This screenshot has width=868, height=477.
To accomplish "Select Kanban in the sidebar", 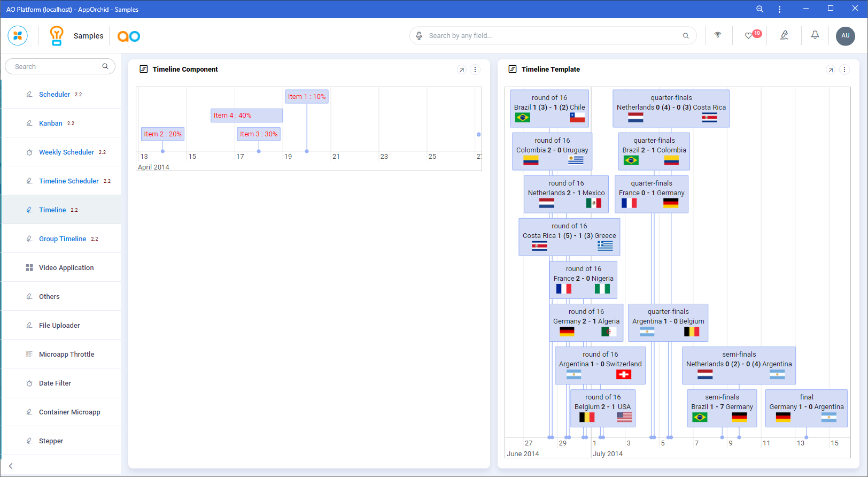I will (51, 124).
